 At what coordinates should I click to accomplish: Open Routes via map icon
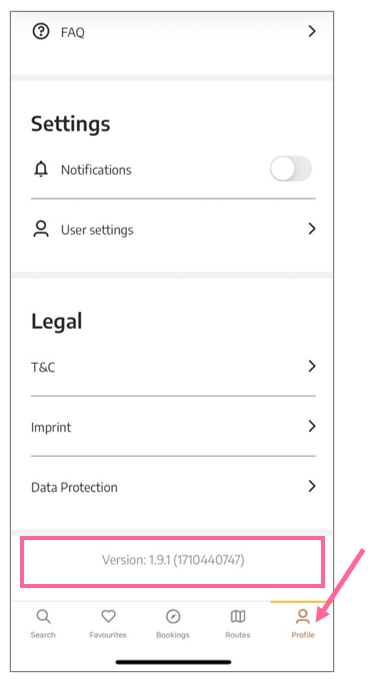click(238, 616)
